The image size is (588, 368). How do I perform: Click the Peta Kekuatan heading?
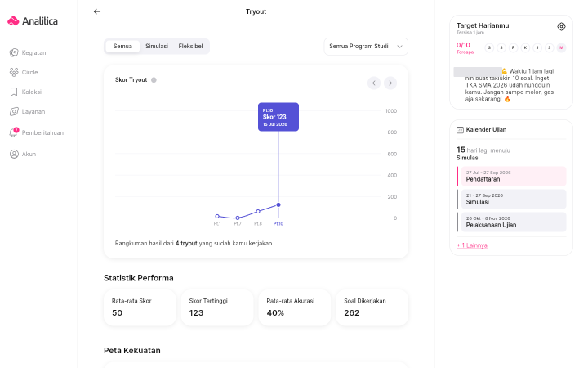[x=132, y=350]
